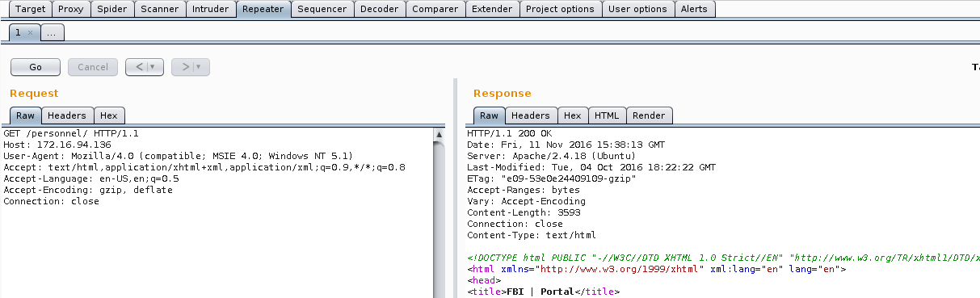Switch to the Extender tab
The width and height of the screenshot is (980, 298).
[492, 10]
